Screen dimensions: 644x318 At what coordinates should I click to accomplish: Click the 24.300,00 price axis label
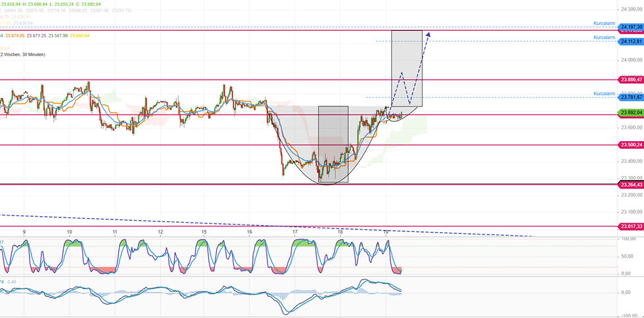632,9
